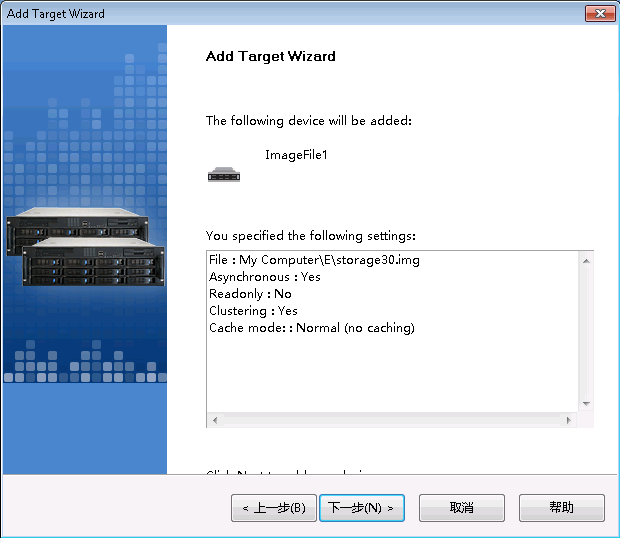
Task: Click horizontal scroll right arrow
Action: click(569, 420)
